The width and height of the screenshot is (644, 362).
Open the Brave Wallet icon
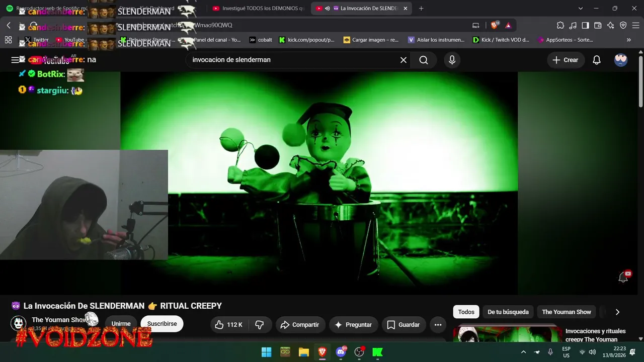pos(598,25)
